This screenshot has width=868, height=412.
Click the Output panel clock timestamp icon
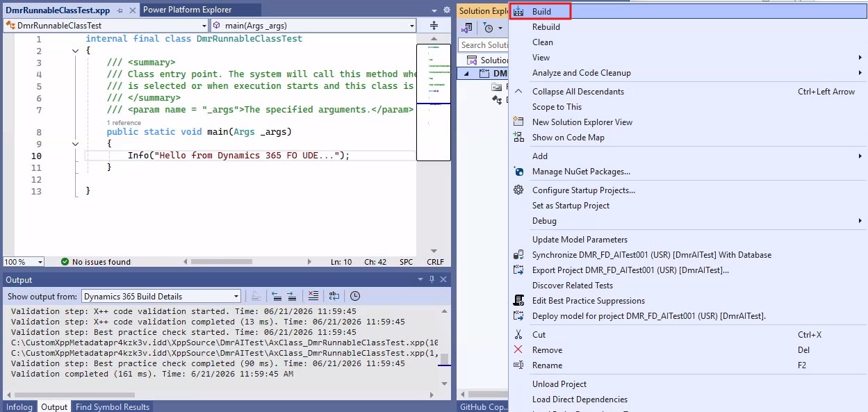point(355,296)
